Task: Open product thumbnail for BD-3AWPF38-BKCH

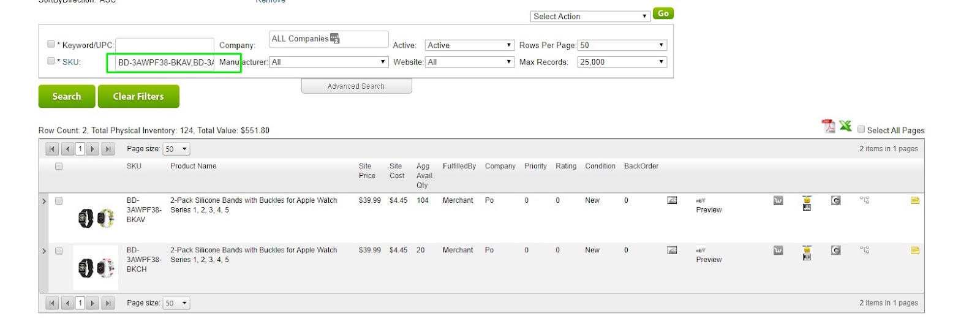Action: pyautogui.click(x=96, y=268)
